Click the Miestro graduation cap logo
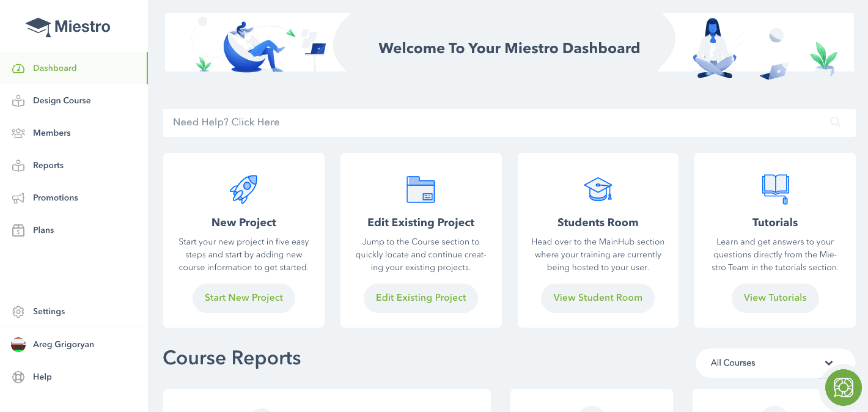868x412 pixels. click(38, 27)
